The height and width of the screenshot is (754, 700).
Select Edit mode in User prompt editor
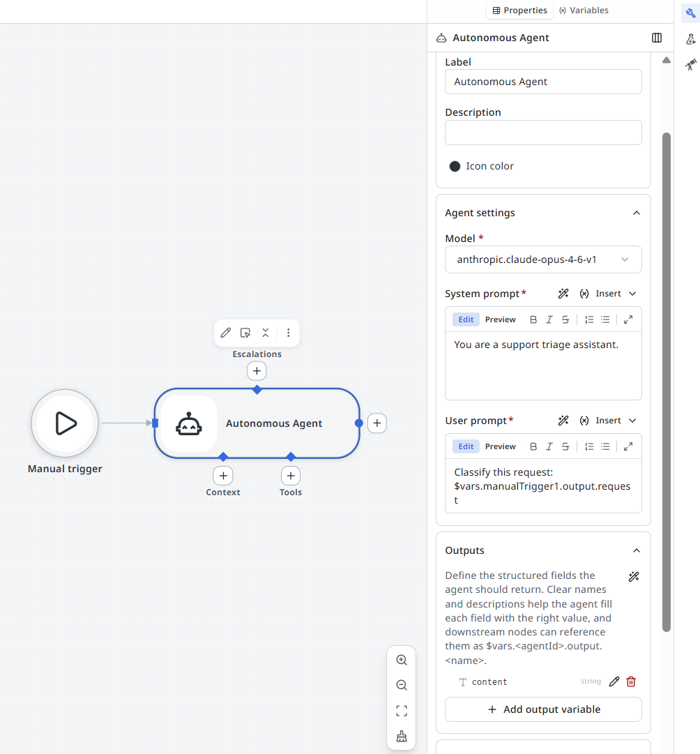click(x=466, y=446)
